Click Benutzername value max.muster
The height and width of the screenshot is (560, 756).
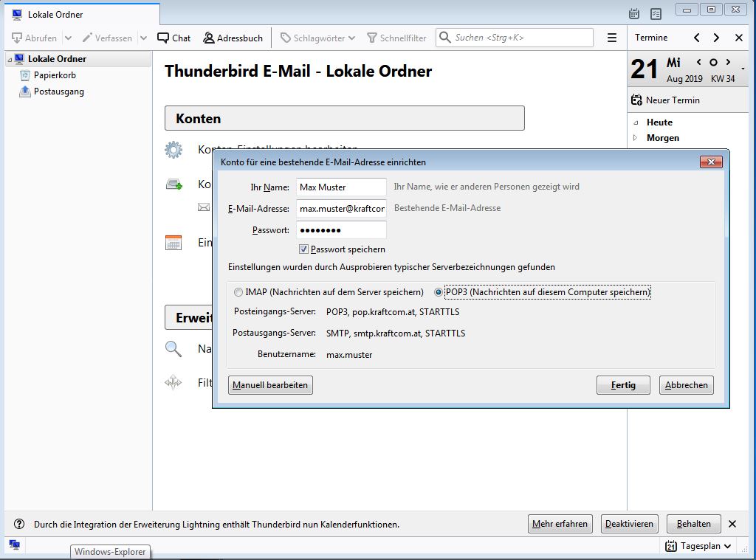(349, 355)
